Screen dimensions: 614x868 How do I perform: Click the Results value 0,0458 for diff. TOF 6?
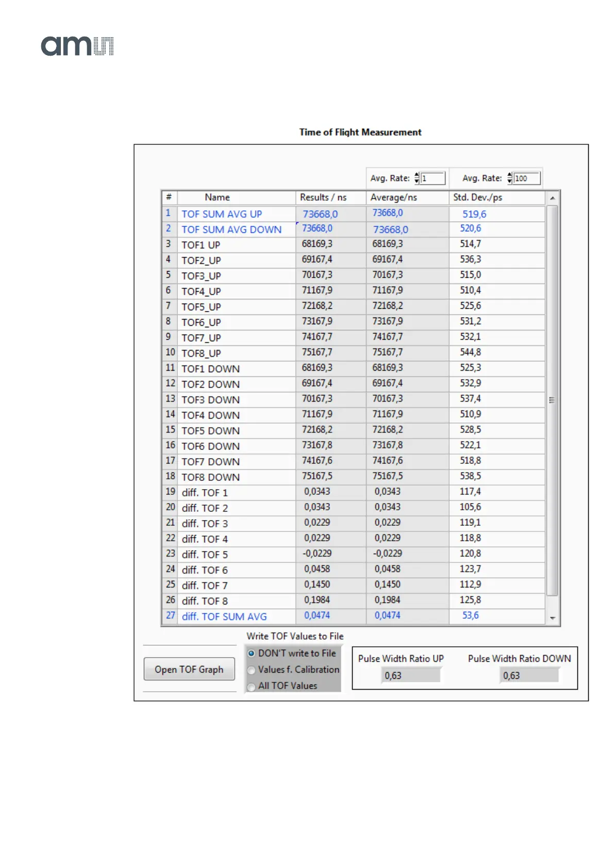(x=317, y=569)
